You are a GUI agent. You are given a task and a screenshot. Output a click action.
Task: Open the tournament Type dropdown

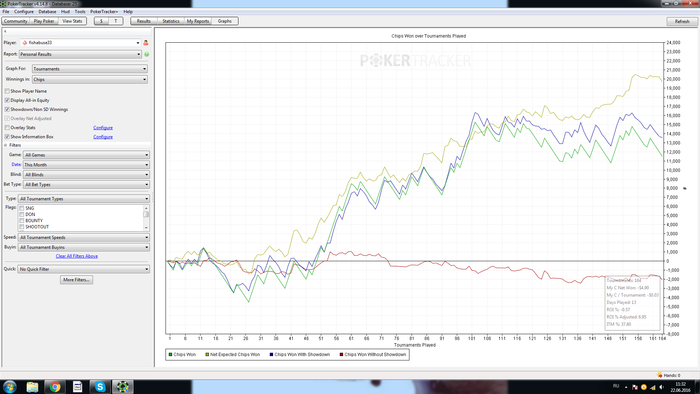point(83,199)
